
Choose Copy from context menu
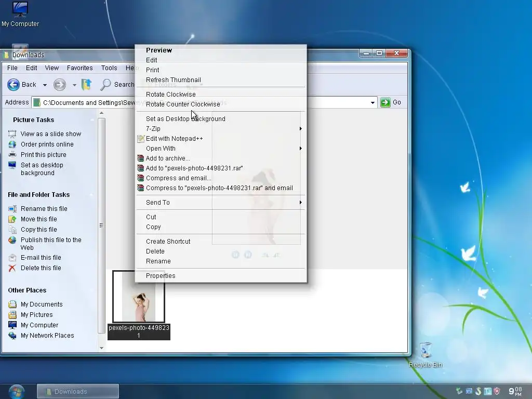tap(220, 227)
